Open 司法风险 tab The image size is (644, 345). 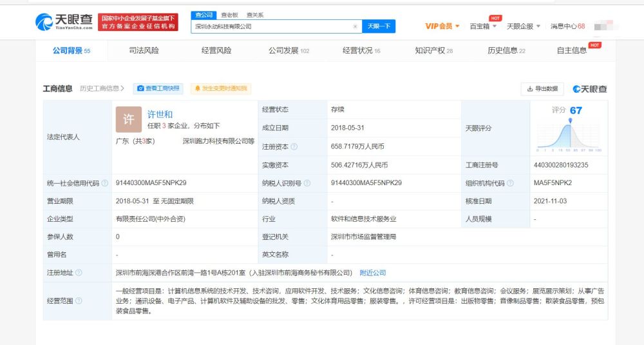(x=144, y=50)
